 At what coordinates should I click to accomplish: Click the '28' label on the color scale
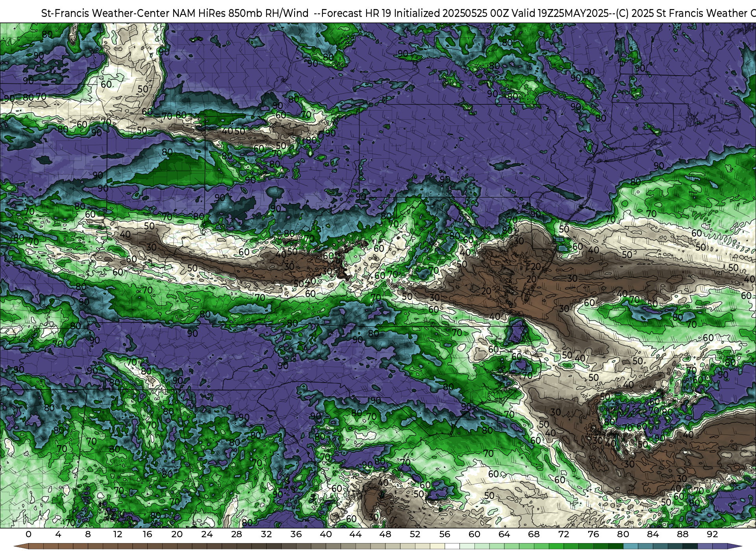[x=237, y=534]
